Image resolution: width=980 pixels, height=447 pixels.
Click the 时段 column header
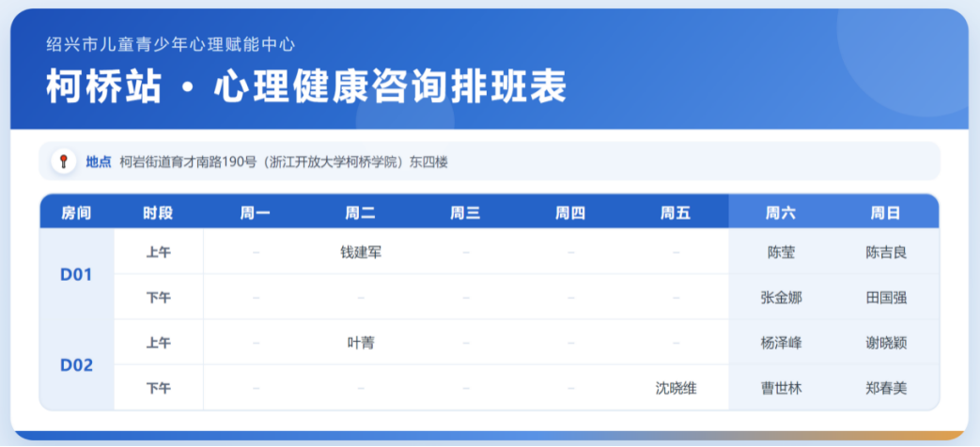click(x=158, y=213)
